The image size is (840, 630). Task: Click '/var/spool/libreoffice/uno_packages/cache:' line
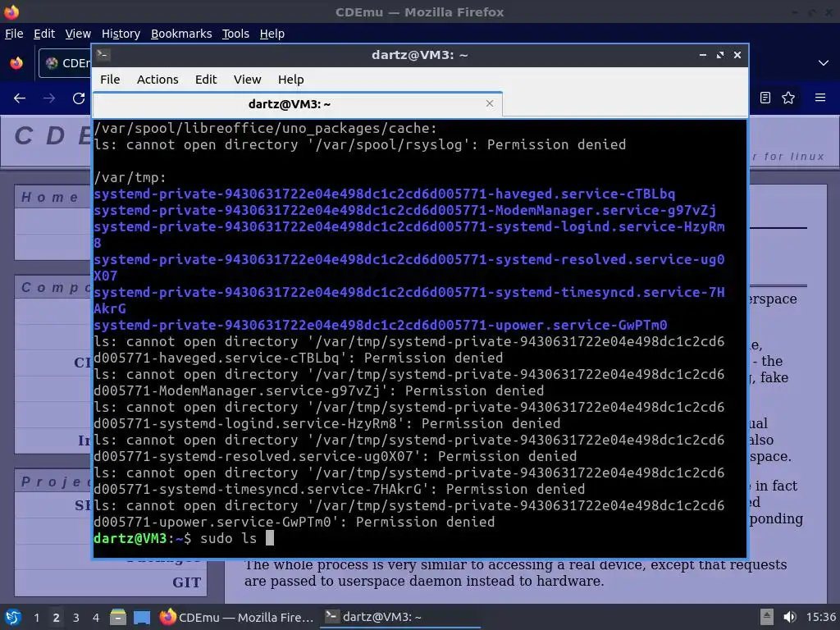[265, 128]
